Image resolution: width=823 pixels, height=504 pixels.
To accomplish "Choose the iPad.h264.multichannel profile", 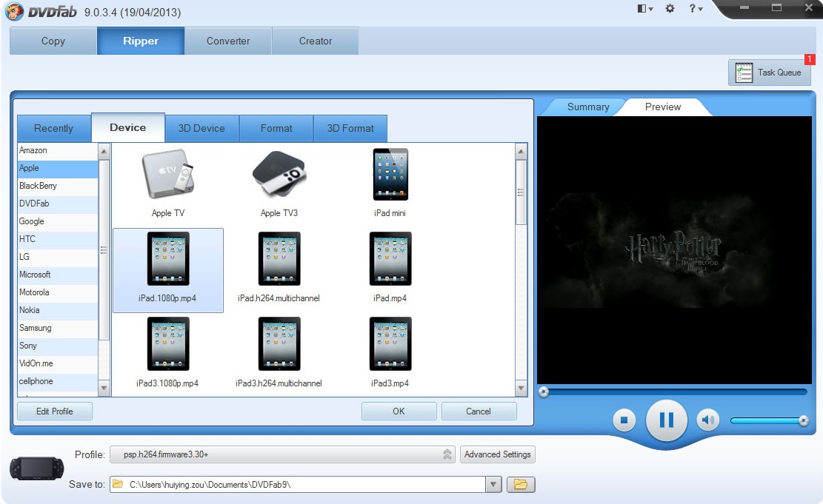I will click(x=278, y=259).
